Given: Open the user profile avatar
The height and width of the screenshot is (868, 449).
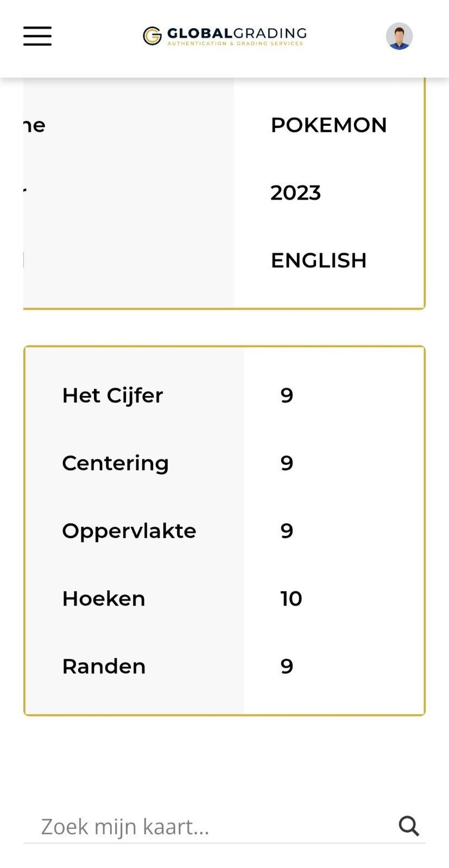Looking at the screenshot, I should pos(399,36).
